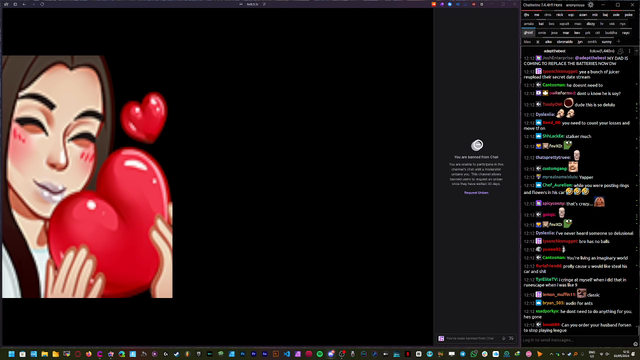Open Chatterino settings gear
The width and height of the screenshot is (640, 360).
591,5
